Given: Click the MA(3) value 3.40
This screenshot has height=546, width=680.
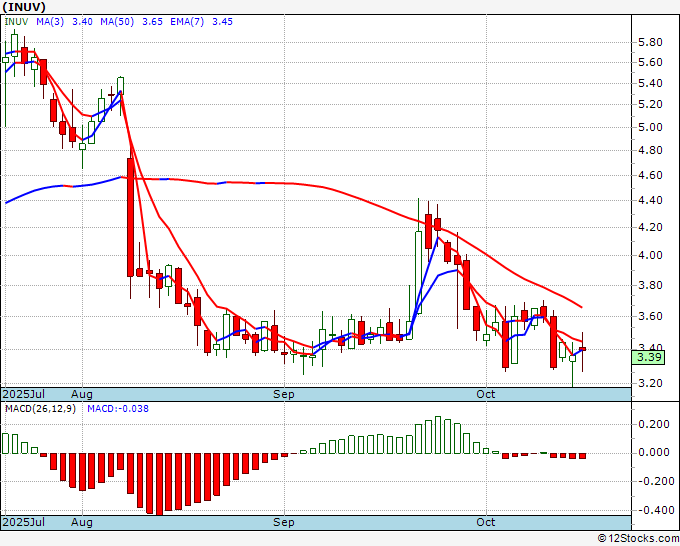Looking at the screenshot, I should [x=82, y=22].
